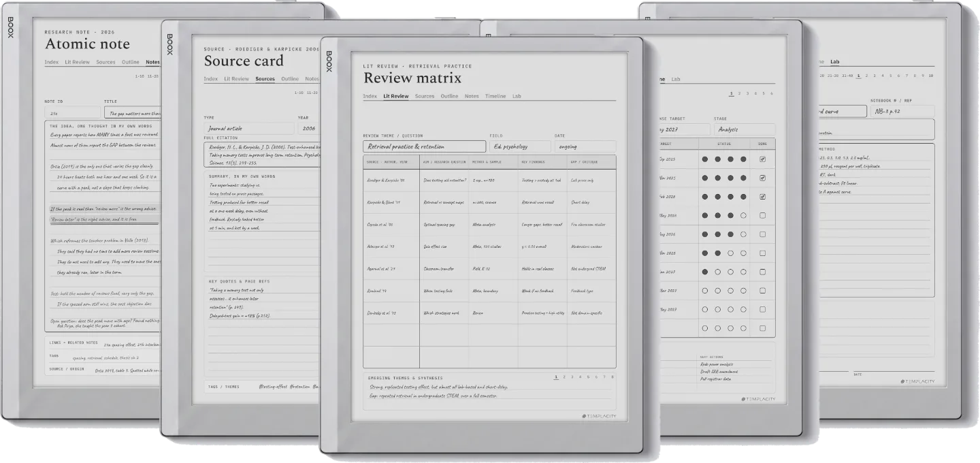Go to page 1 in Review matrix footer
This screenshot has height=463, width=980.
(556, 377)
